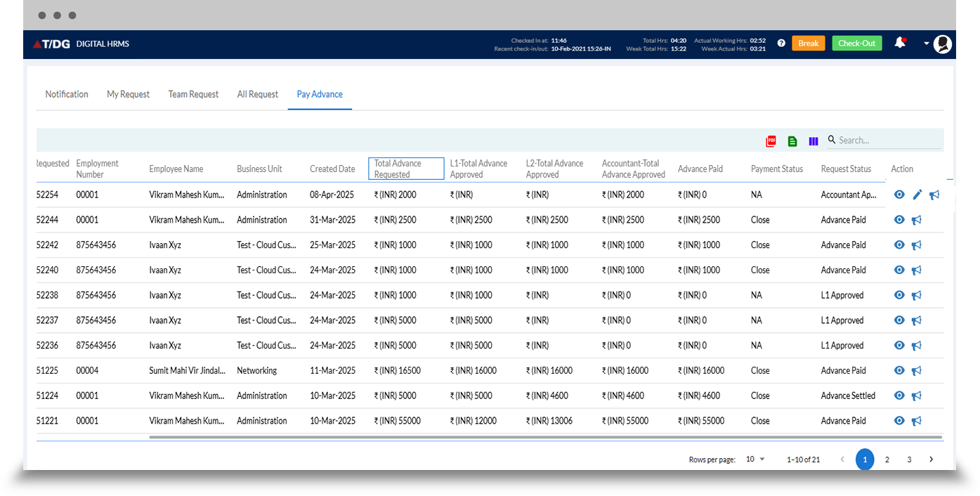This screenshot has width=980, height=496.
Task: Export the table as a green spreadsheet file
Action: pos(792,141)
